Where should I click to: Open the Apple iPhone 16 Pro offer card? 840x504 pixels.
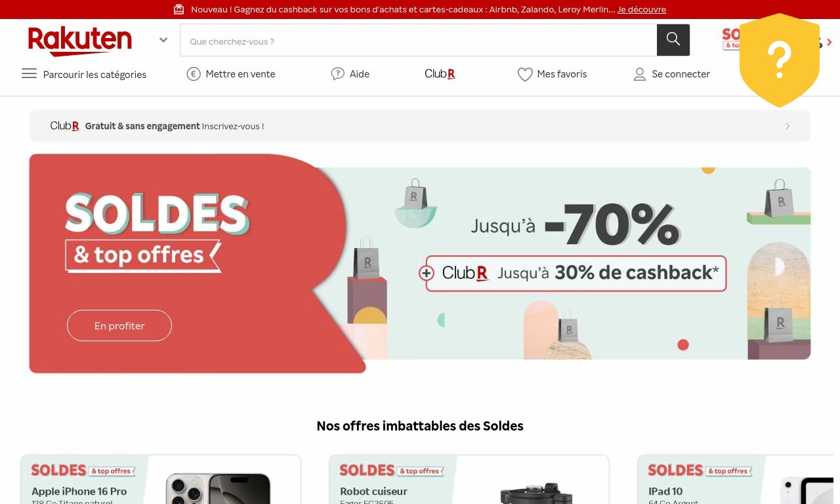pos(161,480)
